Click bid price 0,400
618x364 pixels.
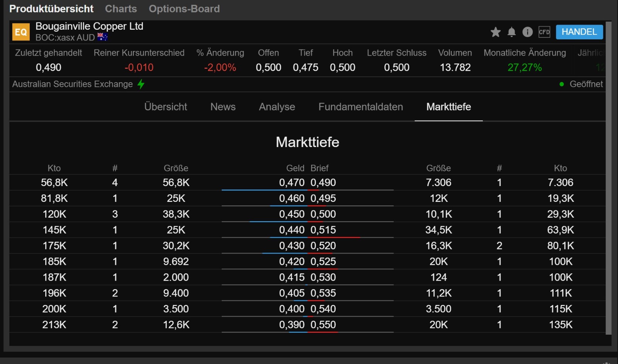[292, 309]
